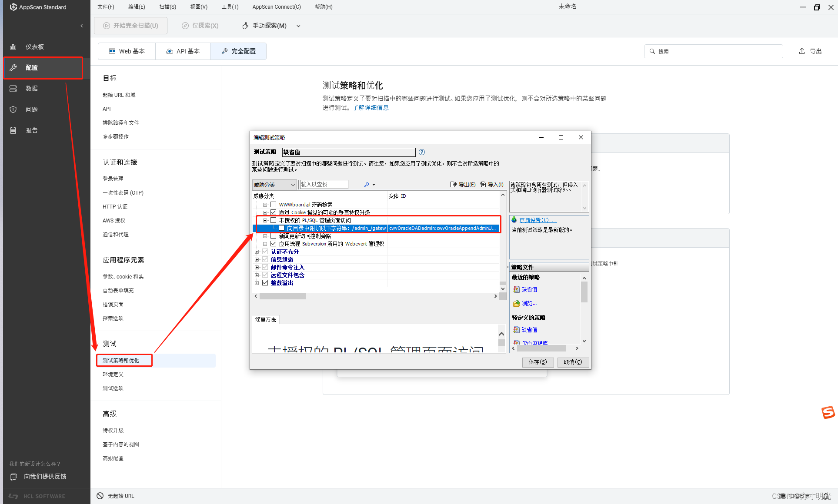Open the AppScan Connect(C) menu
Viewport: 838px width, 504px height.
(x=277, y=7)
